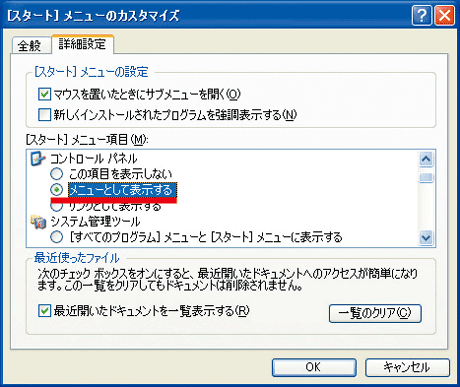Confirm with the OK button
This screenshot has height=387, width=460.
tap(314, 367)
